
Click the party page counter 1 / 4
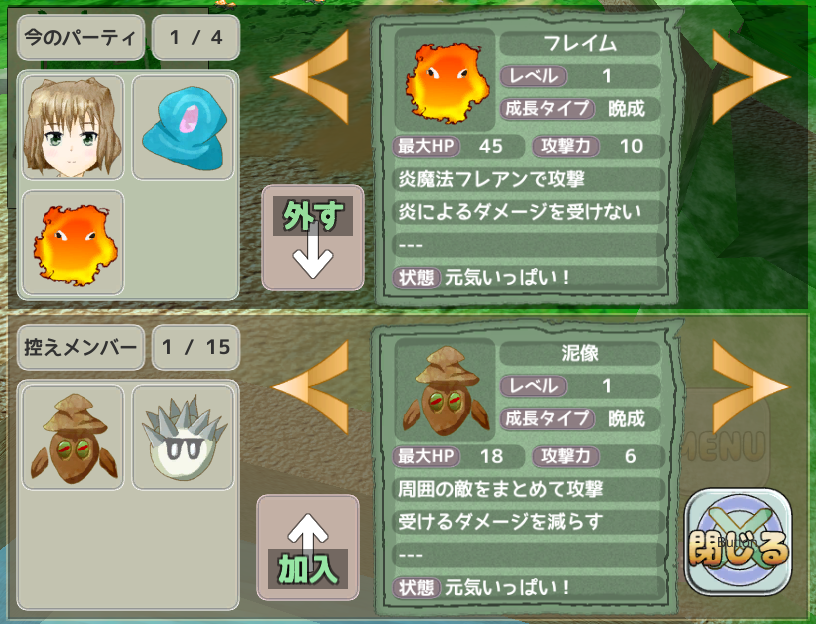pos(196,37)
